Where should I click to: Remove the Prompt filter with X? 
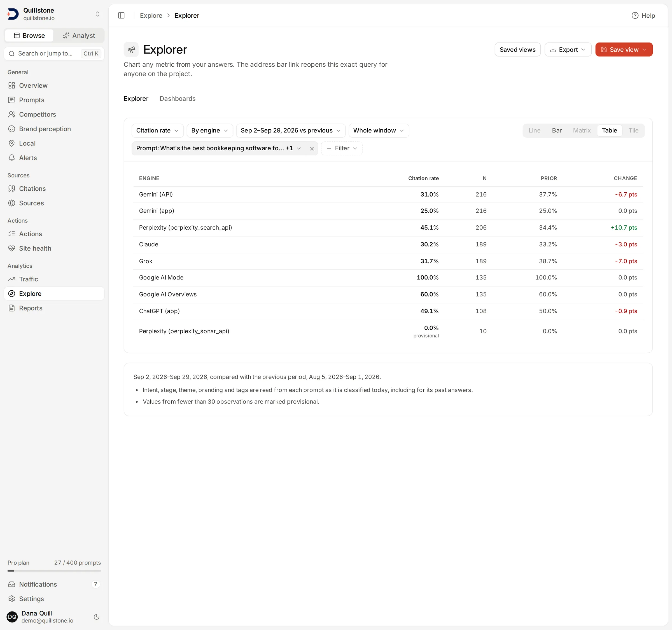312,148
